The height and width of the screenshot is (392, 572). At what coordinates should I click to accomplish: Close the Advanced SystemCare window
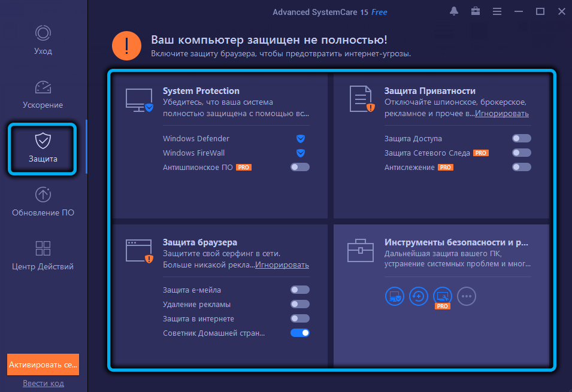click(562, 11)
